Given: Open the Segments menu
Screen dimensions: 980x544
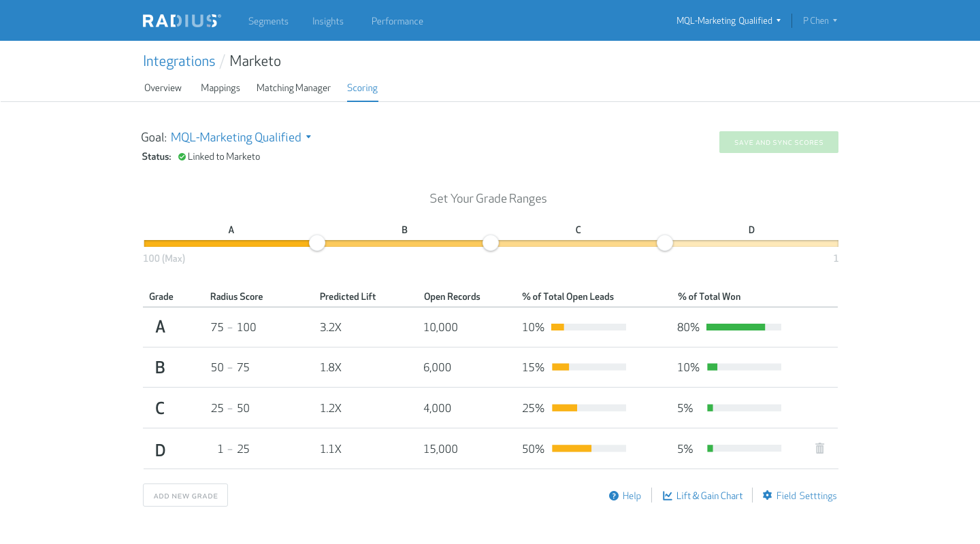Looking at the screenshot, I should coord(268,21).
